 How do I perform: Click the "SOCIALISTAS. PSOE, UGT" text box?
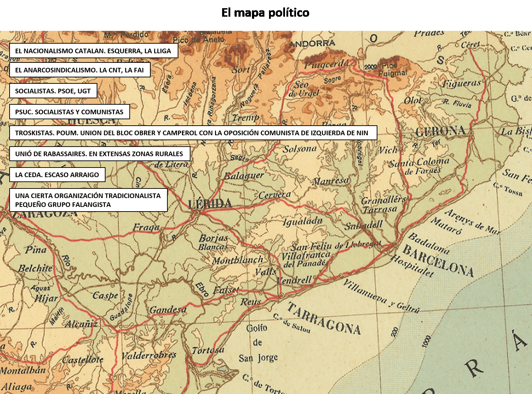click(53, 91)
